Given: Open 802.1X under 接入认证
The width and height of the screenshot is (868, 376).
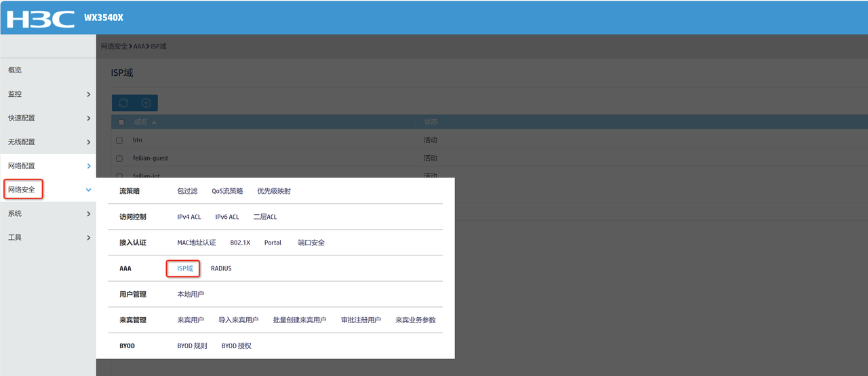Looking at the screenshot, I should pyautogui.click(x=240, y=243).
